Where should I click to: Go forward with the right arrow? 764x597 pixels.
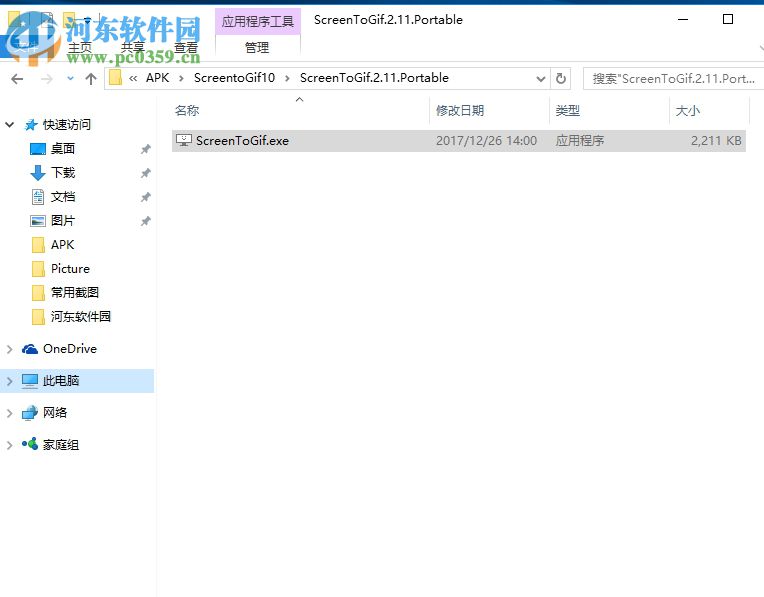point(47,78)
